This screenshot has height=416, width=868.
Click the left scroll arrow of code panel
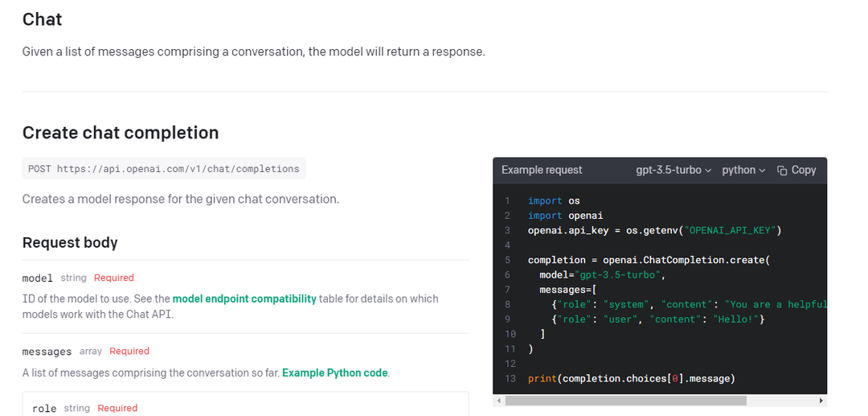(x=499, y=401)
